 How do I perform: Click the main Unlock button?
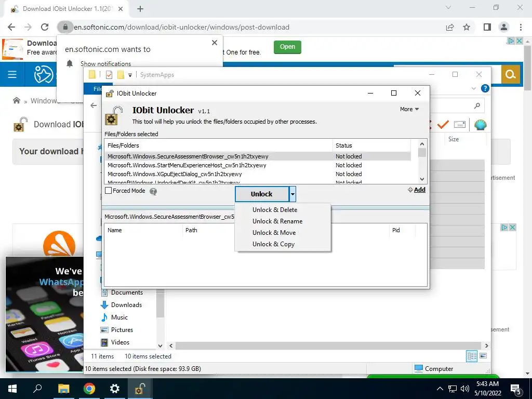262,194
